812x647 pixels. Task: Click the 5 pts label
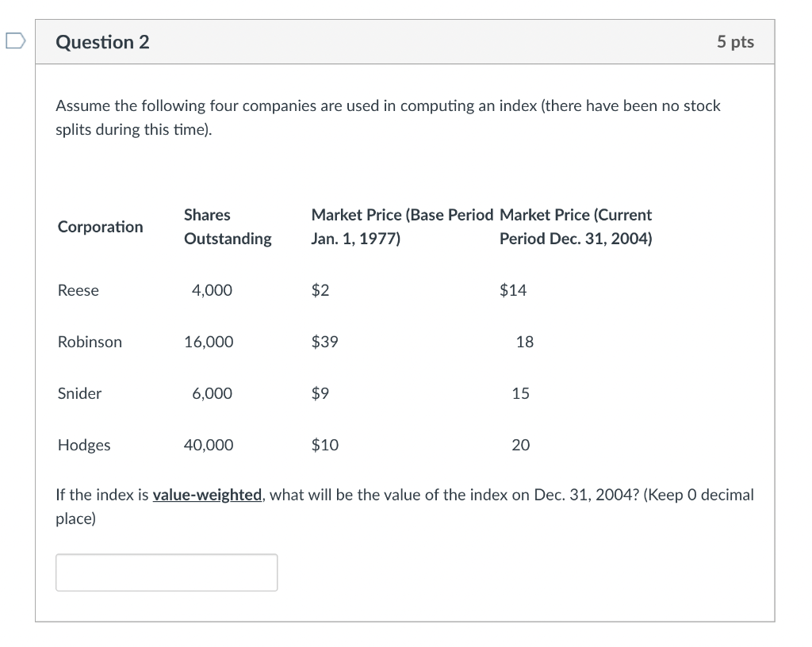(x=735, y=42)
